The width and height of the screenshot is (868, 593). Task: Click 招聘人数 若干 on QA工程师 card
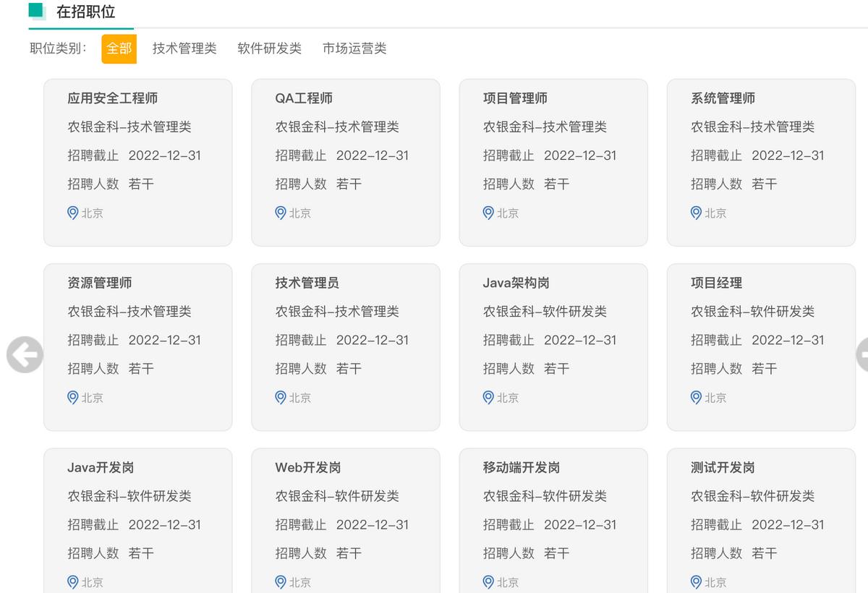[x=318, y=184]
